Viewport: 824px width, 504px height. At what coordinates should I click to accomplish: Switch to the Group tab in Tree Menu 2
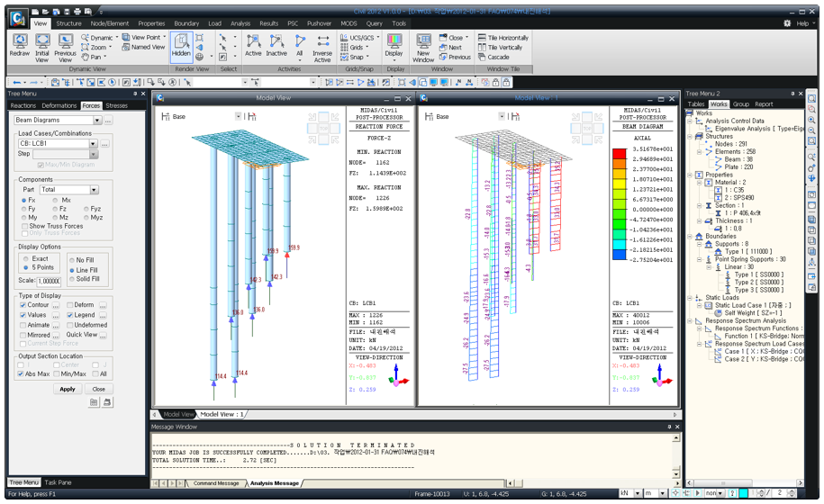741,104
